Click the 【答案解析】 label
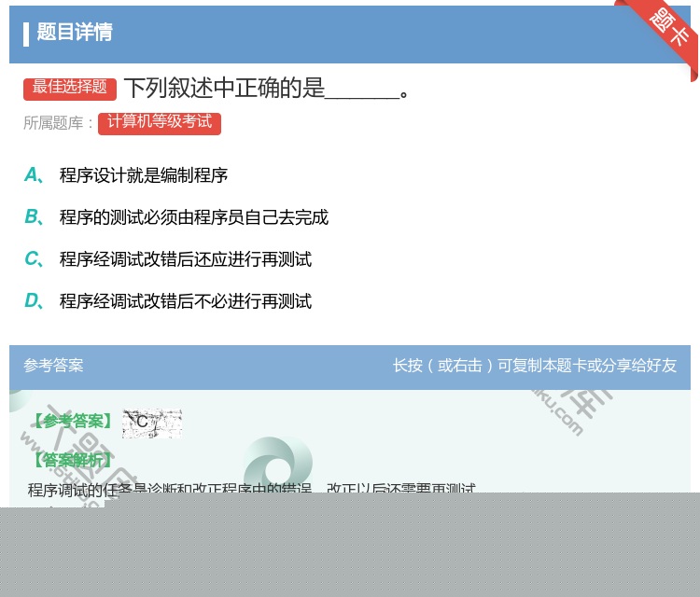The width and height of the screenshot is (700, 597). click(73, 460)
